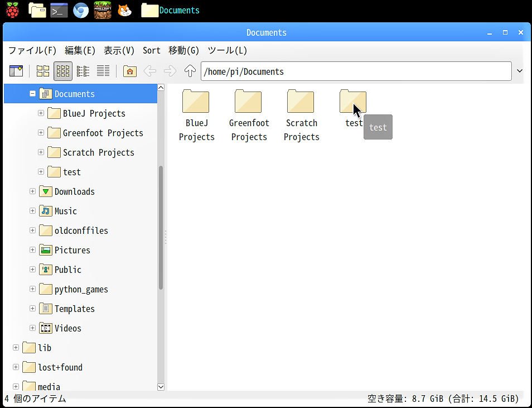Open the ツール(L) menu
Image resolution: width=532 pixels, height=408 pixels.
click(x=228, y=51)
